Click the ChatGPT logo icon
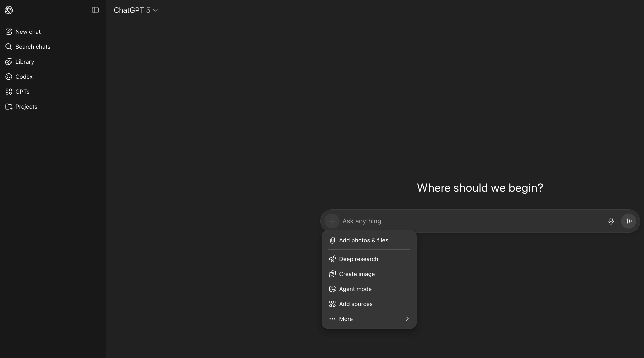This screenshot has height=358, width=644. pos(9,10)
